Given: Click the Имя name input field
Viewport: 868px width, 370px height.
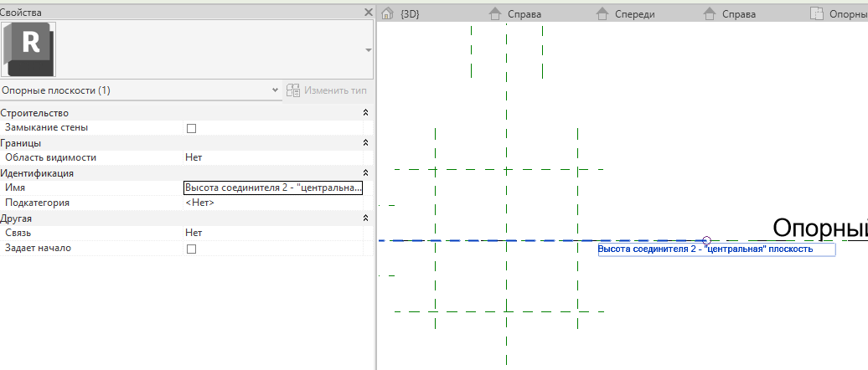Looking at the screenshot, I should [x=272, y=188].
